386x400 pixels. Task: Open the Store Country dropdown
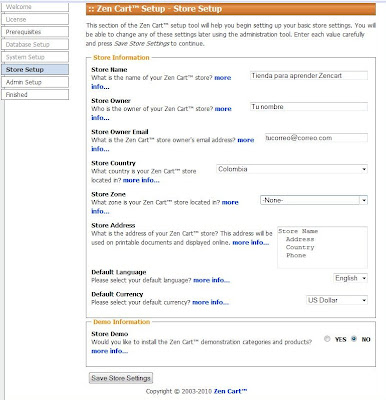(x=292, y=169)
